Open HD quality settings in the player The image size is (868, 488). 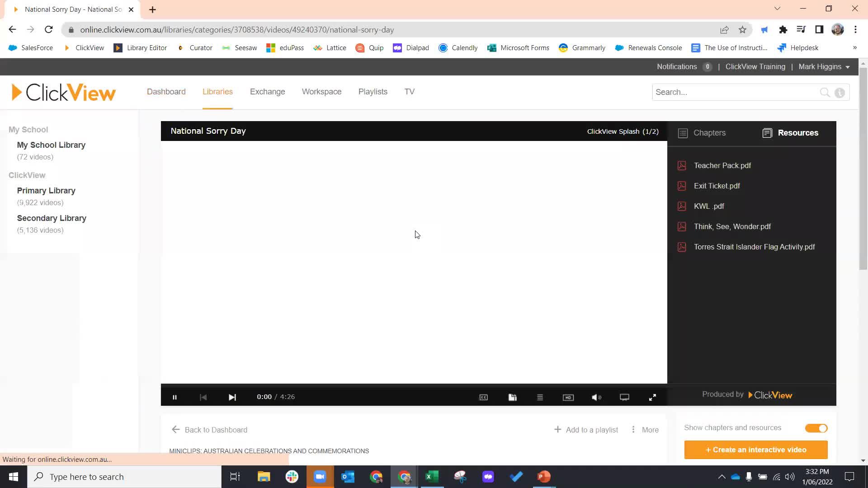coord(568,397)
